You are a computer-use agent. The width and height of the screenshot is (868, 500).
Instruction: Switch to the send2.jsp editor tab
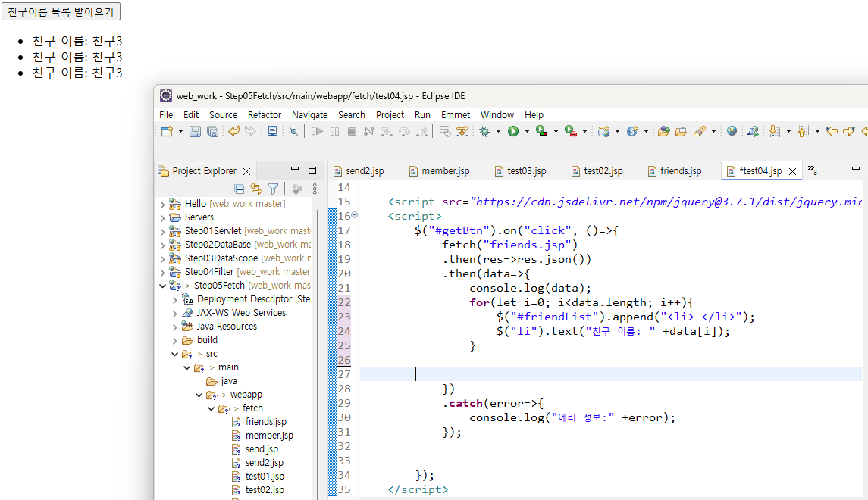point(359,171)
